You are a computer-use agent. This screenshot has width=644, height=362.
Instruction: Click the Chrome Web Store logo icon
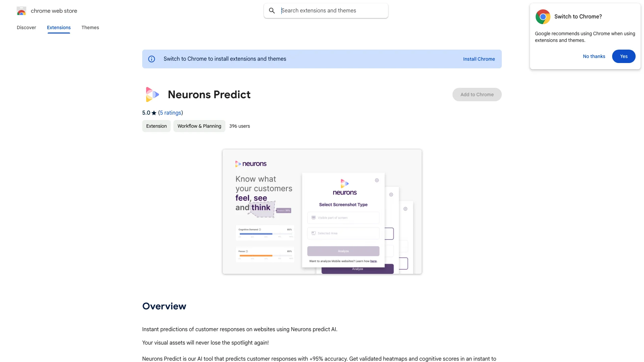(21, 11)
